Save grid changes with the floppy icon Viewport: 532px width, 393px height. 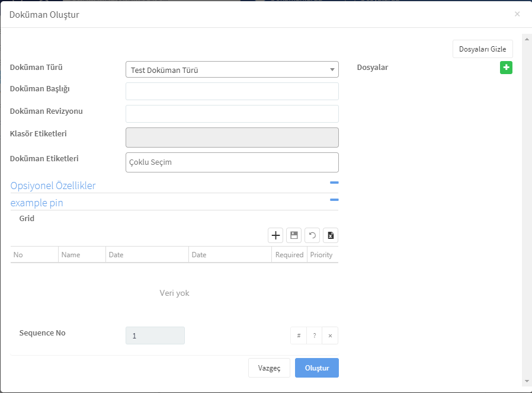pos(294,235)
